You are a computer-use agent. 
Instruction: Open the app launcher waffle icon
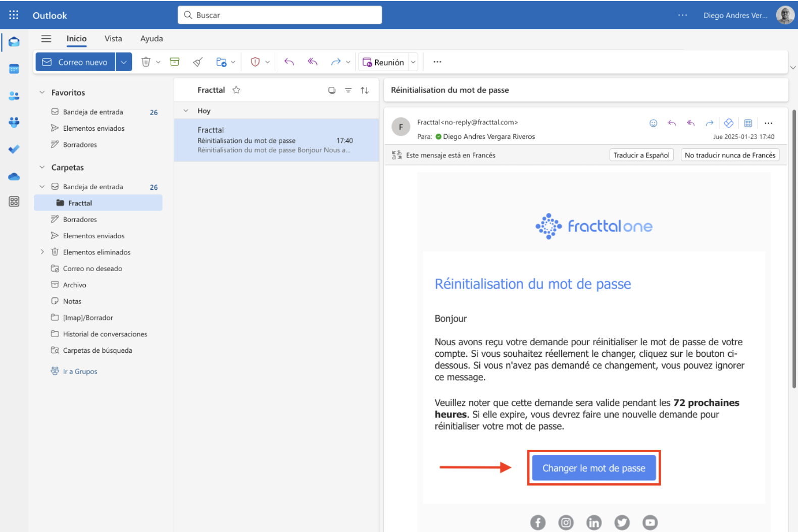[x=14, y=15]
